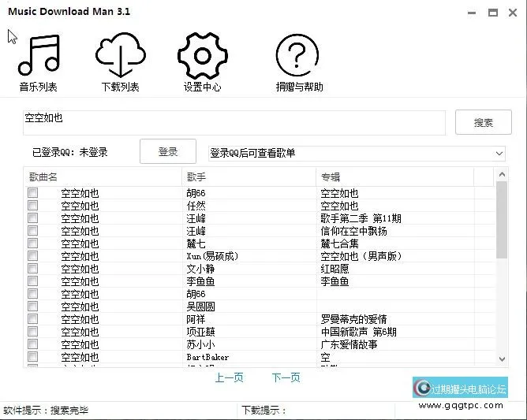Click the 下载提示 status text
Viewport: 527px width, 420px height.
pos(263,411)
